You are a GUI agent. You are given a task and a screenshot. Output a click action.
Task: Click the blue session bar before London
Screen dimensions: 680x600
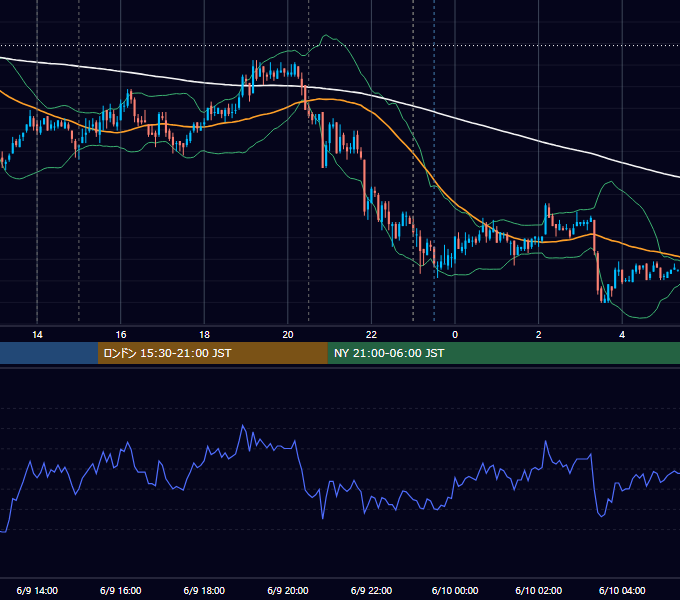pyautogui.click(x=49, y=353)
